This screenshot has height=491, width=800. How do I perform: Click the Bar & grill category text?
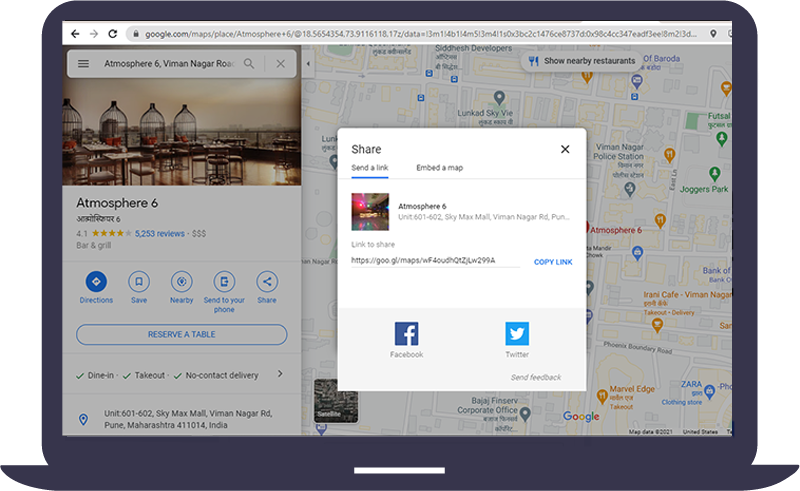point(94,246)
